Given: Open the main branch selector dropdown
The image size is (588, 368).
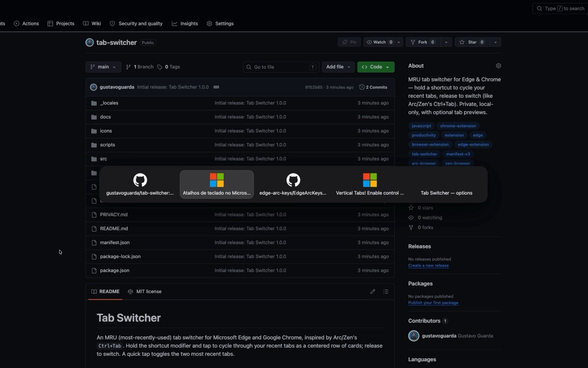Looking at the screenshot, I should click(x=103, y=67).
